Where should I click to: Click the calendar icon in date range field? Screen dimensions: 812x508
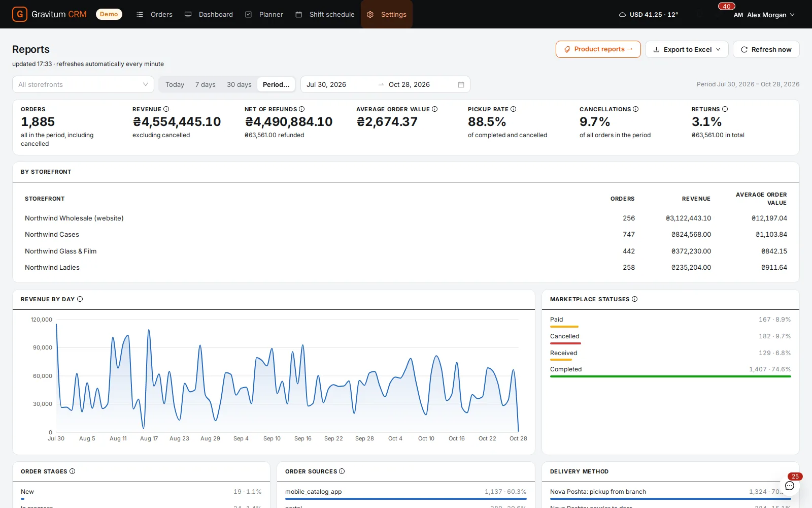coord(461,85)
